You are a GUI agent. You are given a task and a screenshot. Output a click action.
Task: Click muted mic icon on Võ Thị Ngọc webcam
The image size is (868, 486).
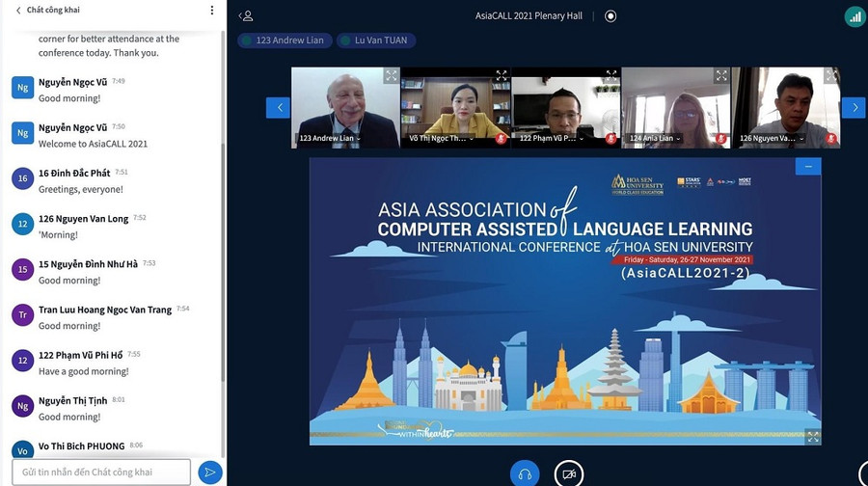[501, 139]
